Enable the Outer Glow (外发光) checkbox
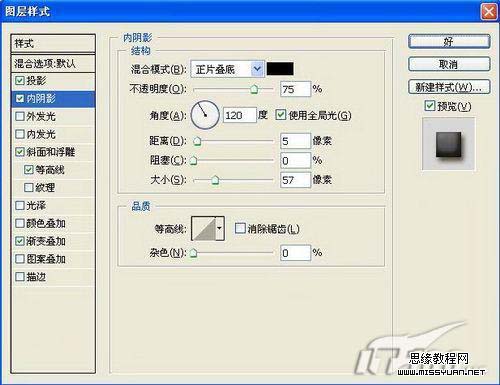Image resolution: width=500 pixels, height=385 pixels. [20, 116]
